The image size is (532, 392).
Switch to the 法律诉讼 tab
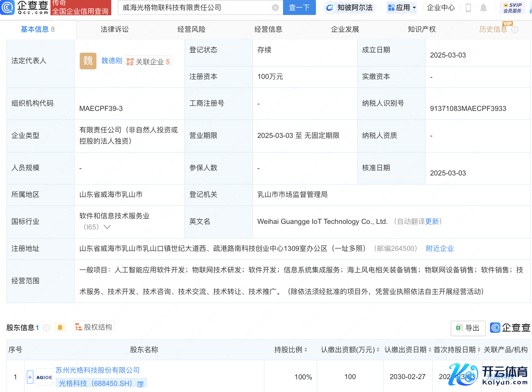click(x=115, y=29)
